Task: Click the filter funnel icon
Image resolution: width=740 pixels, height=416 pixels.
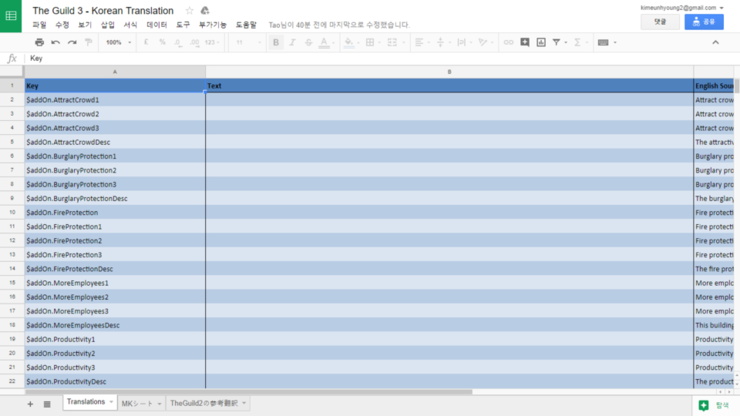Action: pyautogui.click(x=557, y=43)
